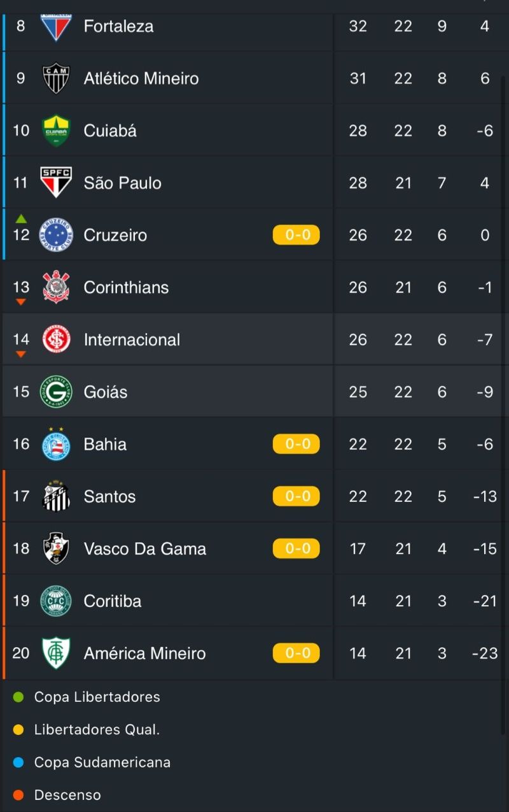Screen dimensions: 509x812
Task: Tap the Internacional red crest
Action: [x=56, y=339]
